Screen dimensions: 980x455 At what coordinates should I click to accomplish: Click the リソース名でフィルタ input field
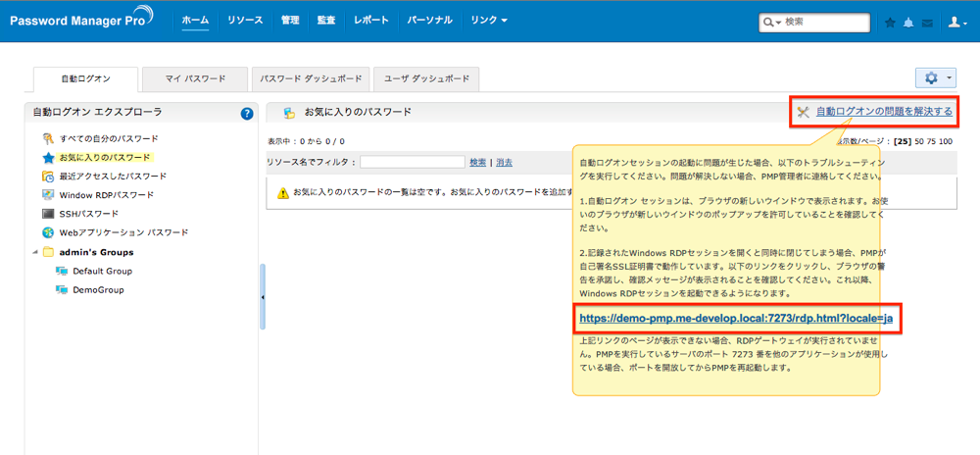[x=413, y=162]
